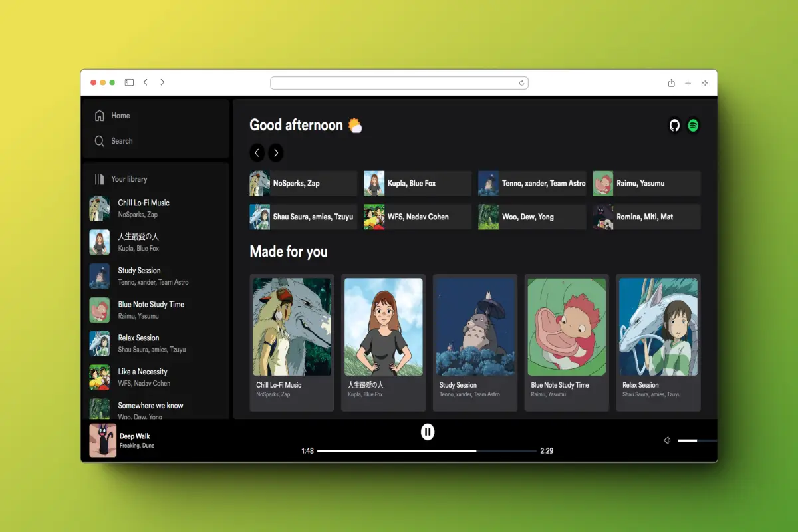Play the Woo, Dew, Yong tile
This screenshot has width=798, height=532.
click(532, 217)
